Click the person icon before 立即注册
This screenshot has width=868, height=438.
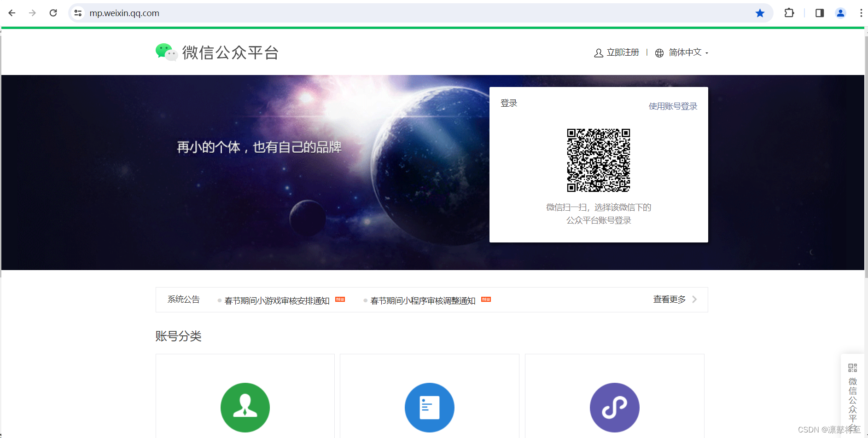[598, 52]
